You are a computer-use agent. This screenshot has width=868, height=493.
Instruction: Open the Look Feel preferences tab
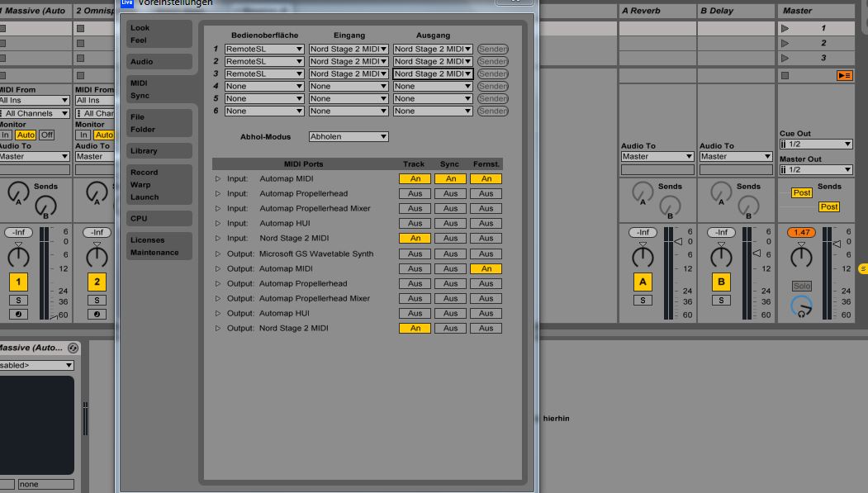pos(159,34)
